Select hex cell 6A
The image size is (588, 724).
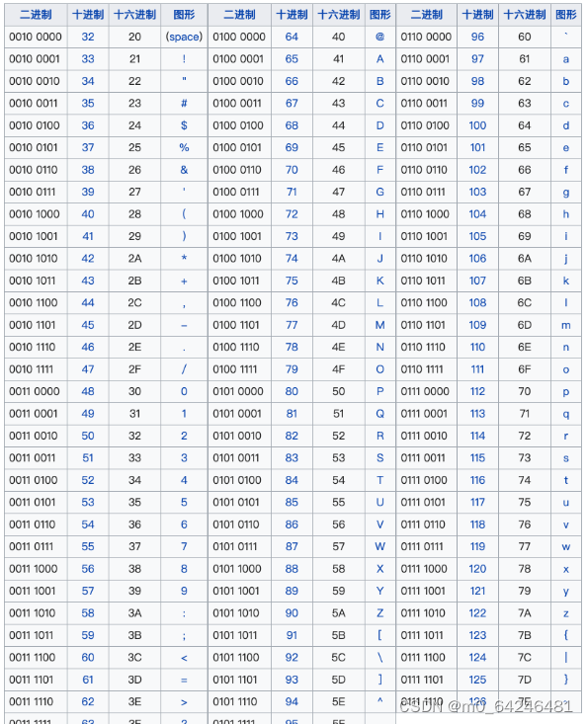(524, 258)
